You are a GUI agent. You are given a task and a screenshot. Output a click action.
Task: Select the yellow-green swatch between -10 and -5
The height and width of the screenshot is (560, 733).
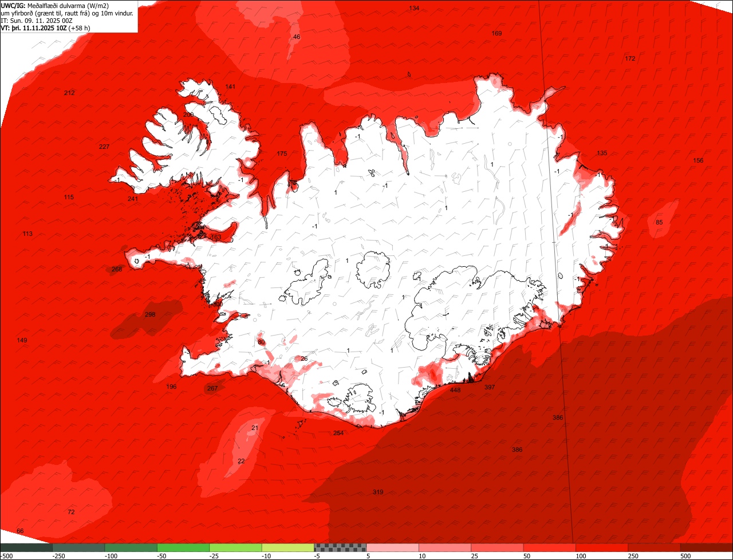coord(288,547)
